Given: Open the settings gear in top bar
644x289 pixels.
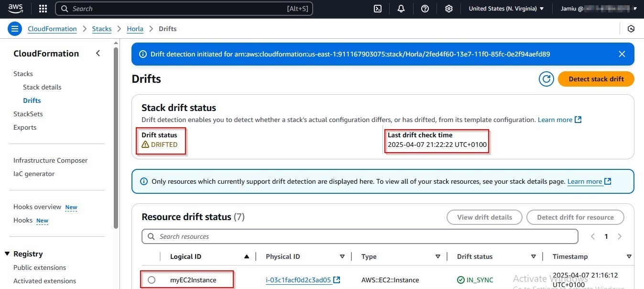Looking at the screenshot, I should (448, 9).
